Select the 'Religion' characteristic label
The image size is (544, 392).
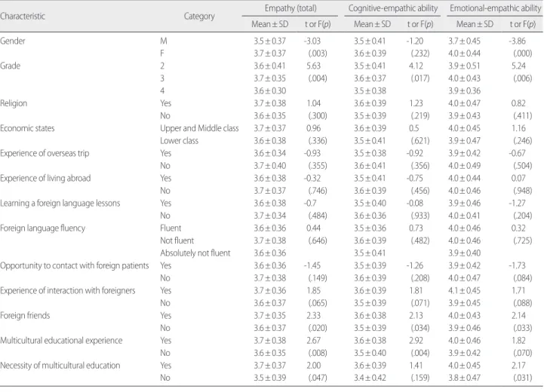coord(14,103)
